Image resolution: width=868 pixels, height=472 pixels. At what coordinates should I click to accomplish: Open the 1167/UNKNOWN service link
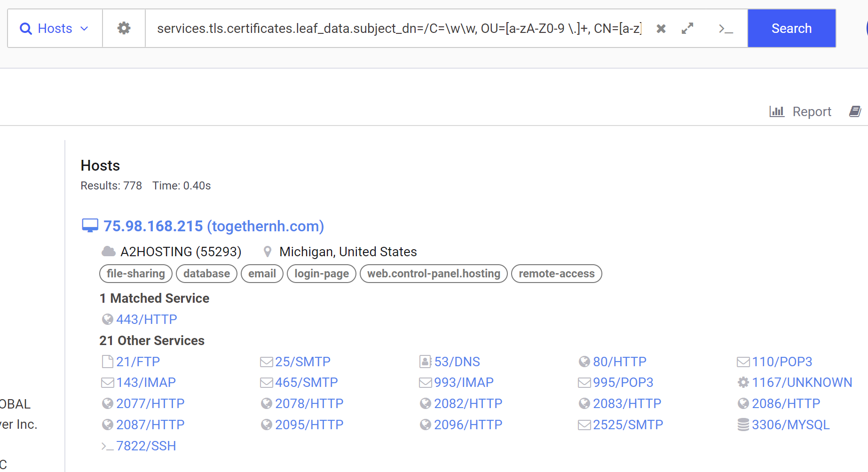pos(802,382)
